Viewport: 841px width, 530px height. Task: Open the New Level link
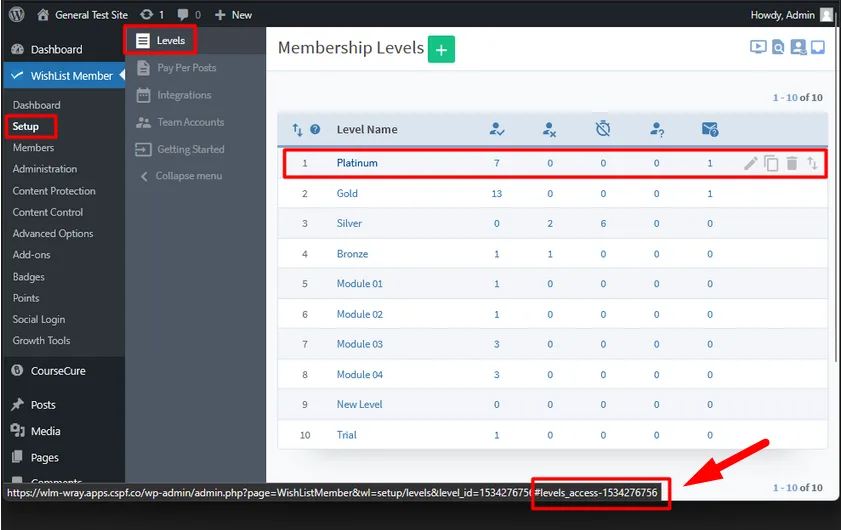(359, 404)
